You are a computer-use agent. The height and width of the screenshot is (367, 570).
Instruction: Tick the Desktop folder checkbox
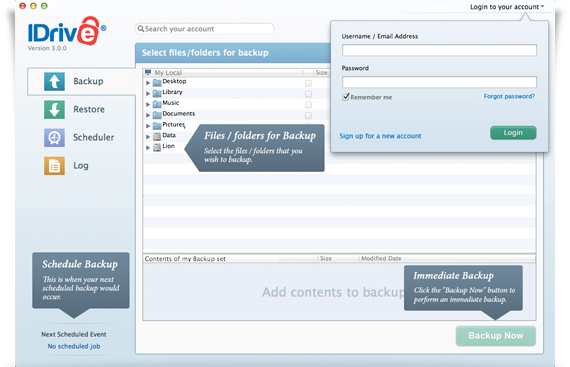click(x=308, y=83)
